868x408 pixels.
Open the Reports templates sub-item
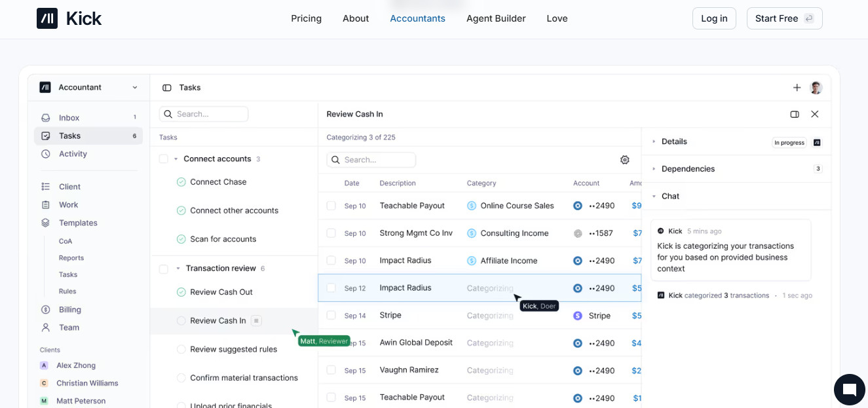tap(71, 258)
